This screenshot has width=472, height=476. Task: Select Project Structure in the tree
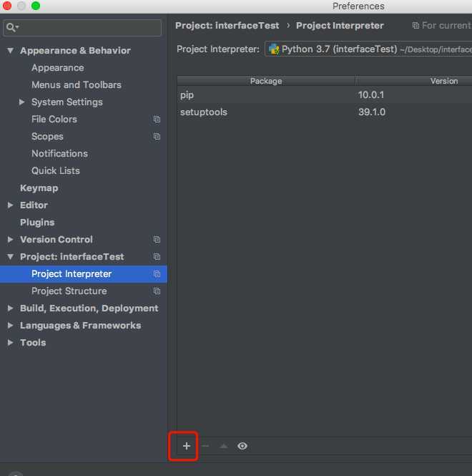pos(69,291)
